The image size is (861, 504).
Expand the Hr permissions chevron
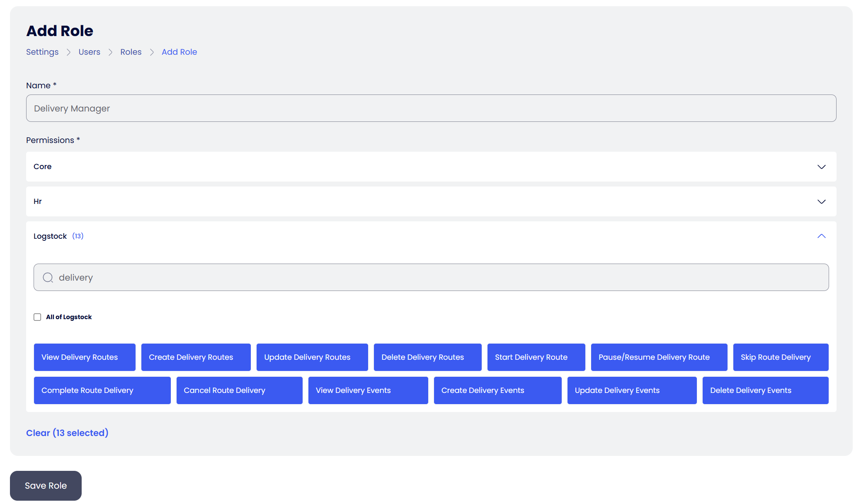(x=821, y=201)
